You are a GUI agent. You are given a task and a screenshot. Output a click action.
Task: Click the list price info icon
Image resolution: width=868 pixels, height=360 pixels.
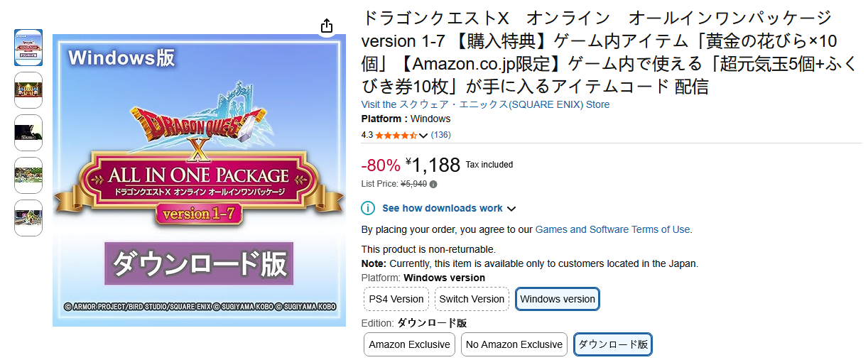point(434,184)
